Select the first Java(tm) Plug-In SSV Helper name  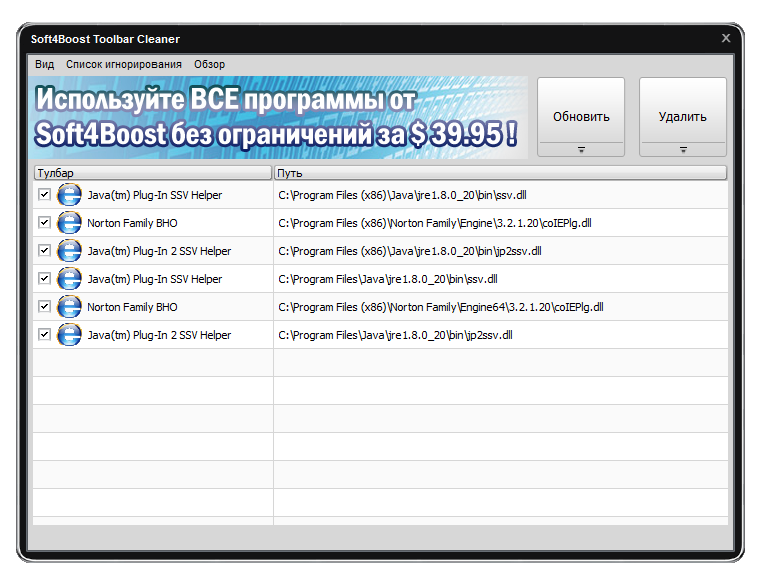point(155,195)
